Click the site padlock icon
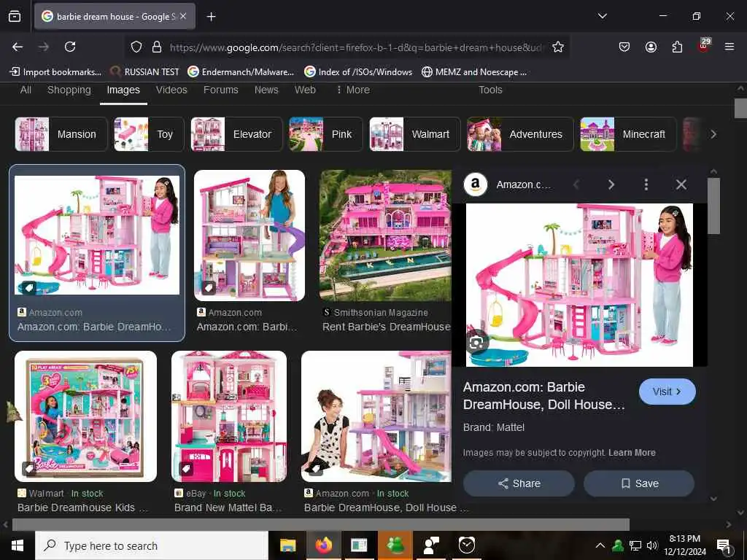 157,47
